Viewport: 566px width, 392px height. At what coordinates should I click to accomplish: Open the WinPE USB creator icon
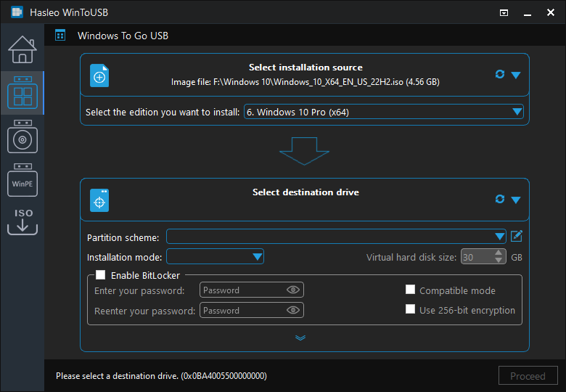coord(22,181)
